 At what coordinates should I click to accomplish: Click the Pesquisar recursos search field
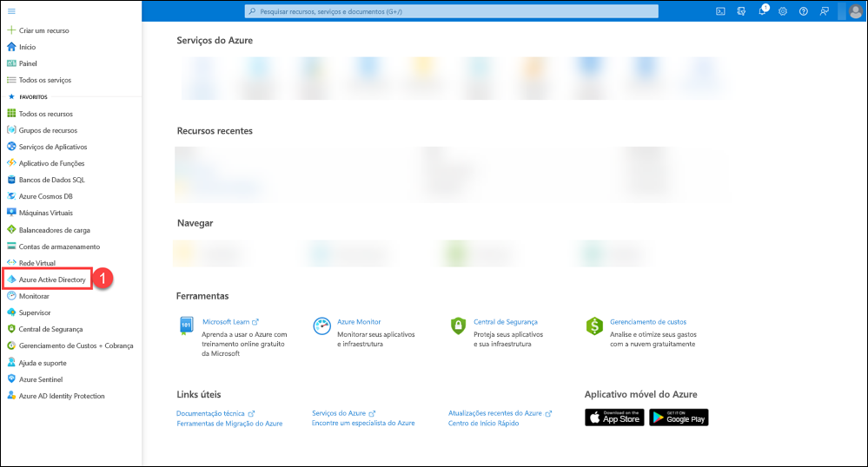coord(450,11)
